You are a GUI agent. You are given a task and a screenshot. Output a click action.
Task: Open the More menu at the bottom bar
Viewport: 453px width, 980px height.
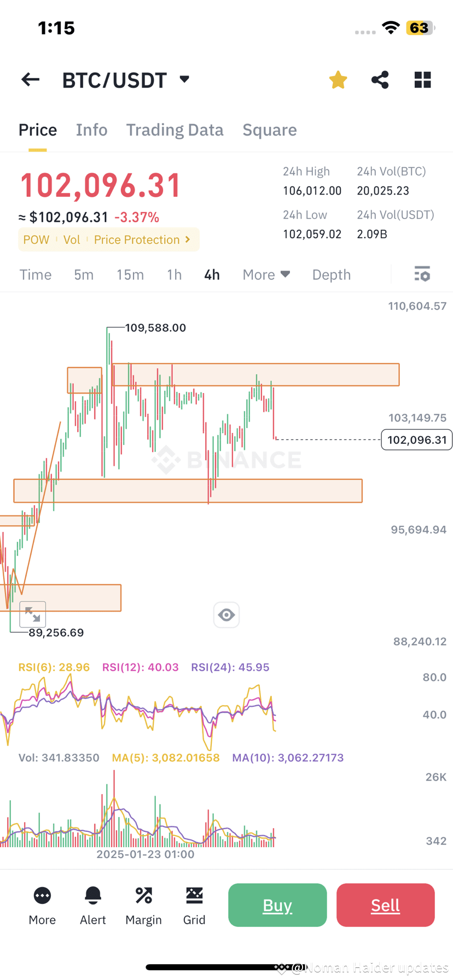click(42, 905)
